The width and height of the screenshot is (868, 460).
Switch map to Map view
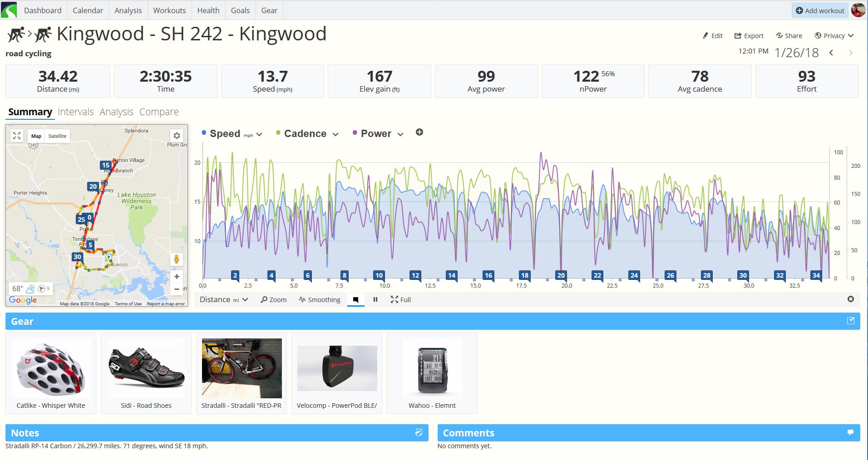tap(36, 136)
